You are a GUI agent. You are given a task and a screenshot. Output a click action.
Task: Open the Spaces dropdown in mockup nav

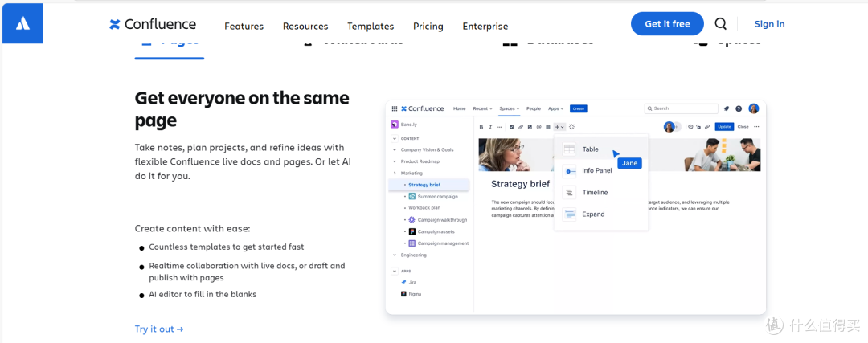click(x=510, y=108)
